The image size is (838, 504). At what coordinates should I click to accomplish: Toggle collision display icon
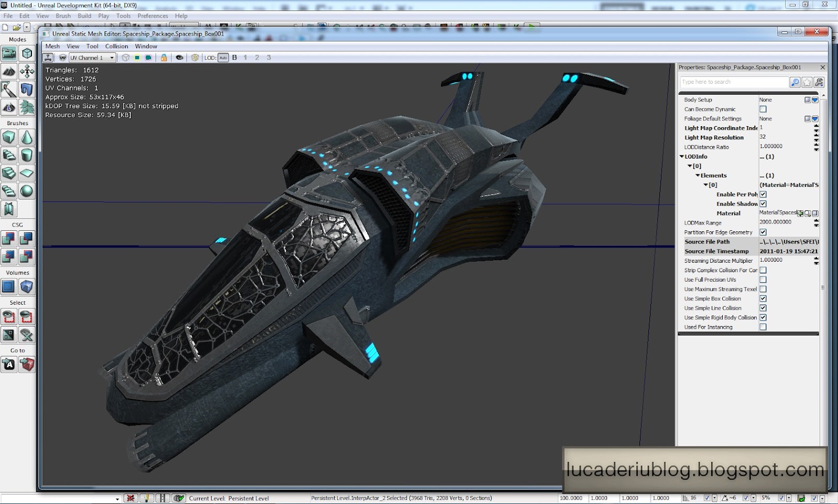click(x=149, y=58)
